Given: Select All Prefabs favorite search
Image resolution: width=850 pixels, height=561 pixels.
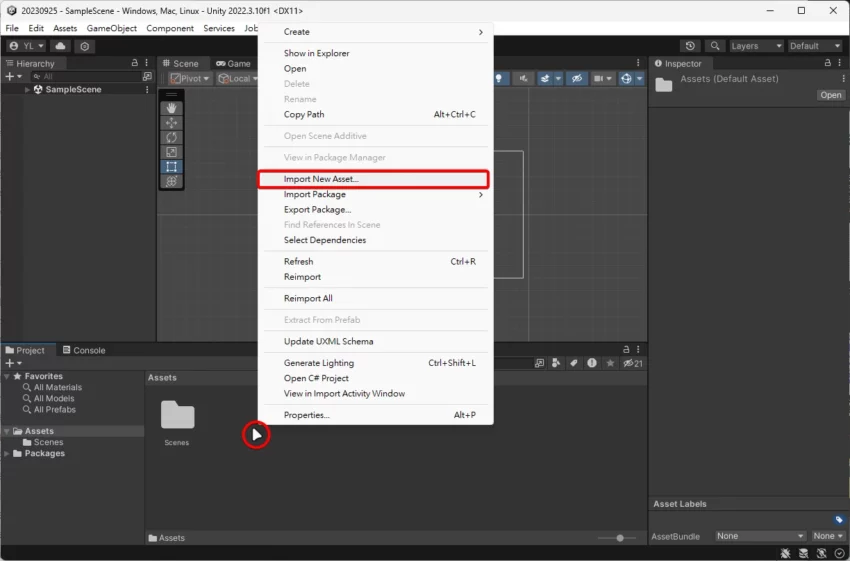Looking at the screenshot, I should click(x=55, y=410).
